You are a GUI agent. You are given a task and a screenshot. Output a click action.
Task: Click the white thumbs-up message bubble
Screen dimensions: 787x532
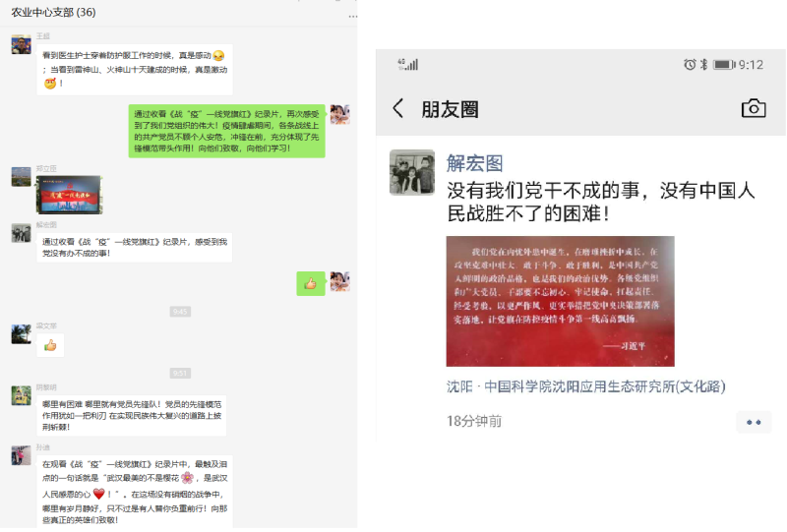50,345
